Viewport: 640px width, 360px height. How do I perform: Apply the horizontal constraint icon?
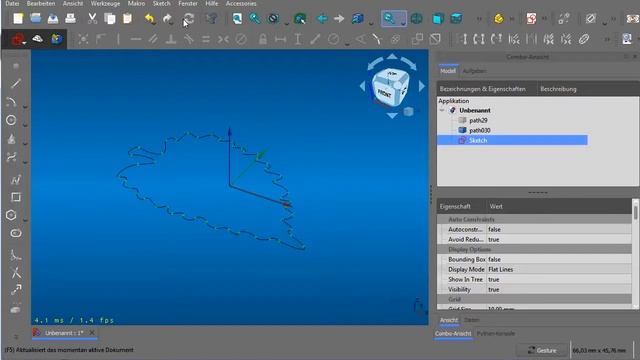point(136,39)
